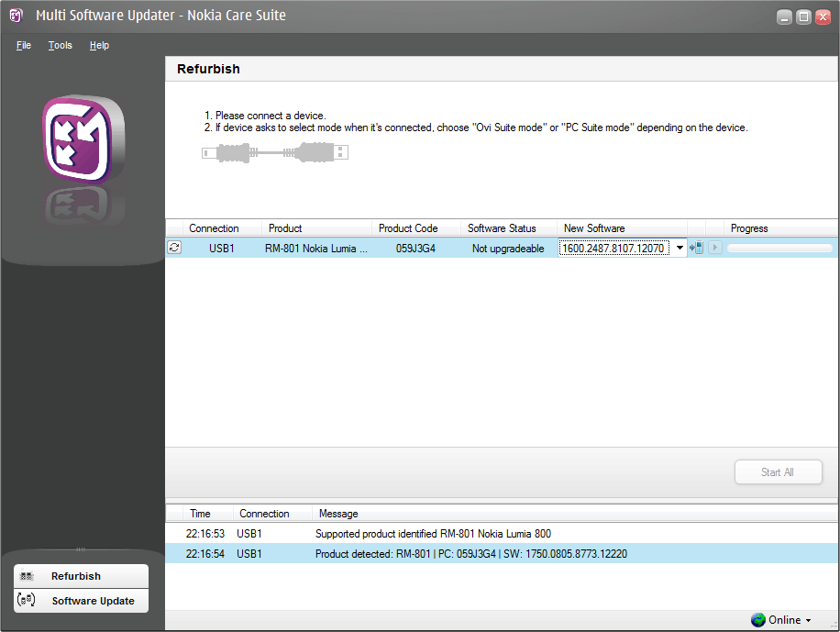This screenshot has width=840, height=632.
Task: Expand the New Software version dropdown arrow
Action: coord(680,248)
